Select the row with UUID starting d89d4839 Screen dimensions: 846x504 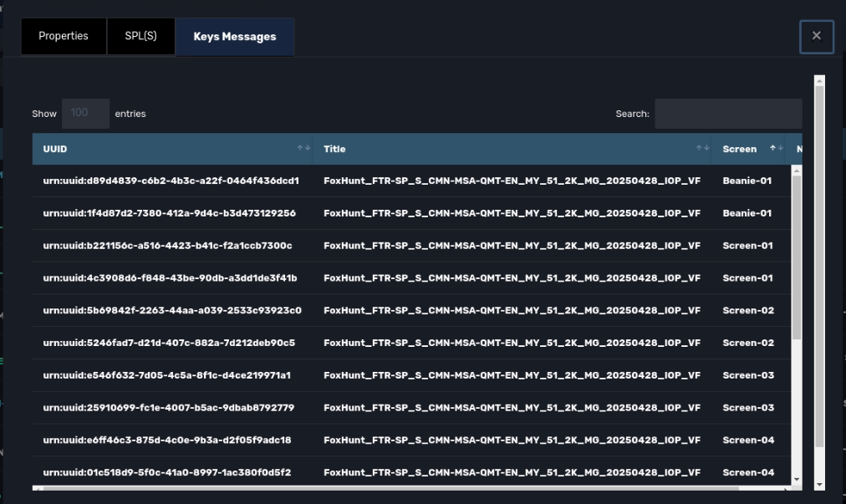[x=171, y=181]
